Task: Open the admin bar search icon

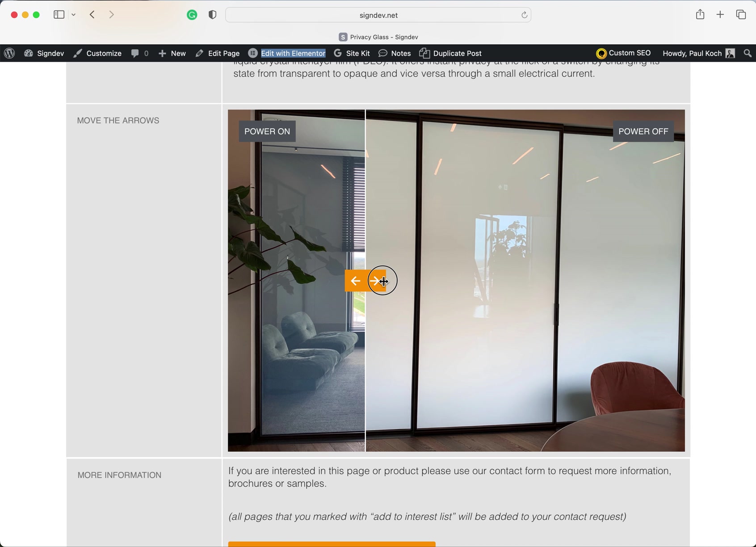Action: (748, 53)
